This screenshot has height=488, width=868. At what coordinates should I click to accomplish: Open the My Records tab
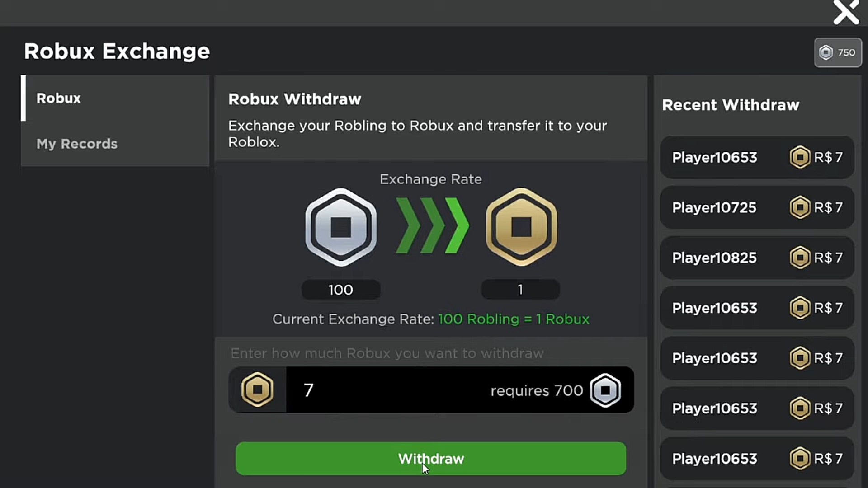(x=115, y=144)
